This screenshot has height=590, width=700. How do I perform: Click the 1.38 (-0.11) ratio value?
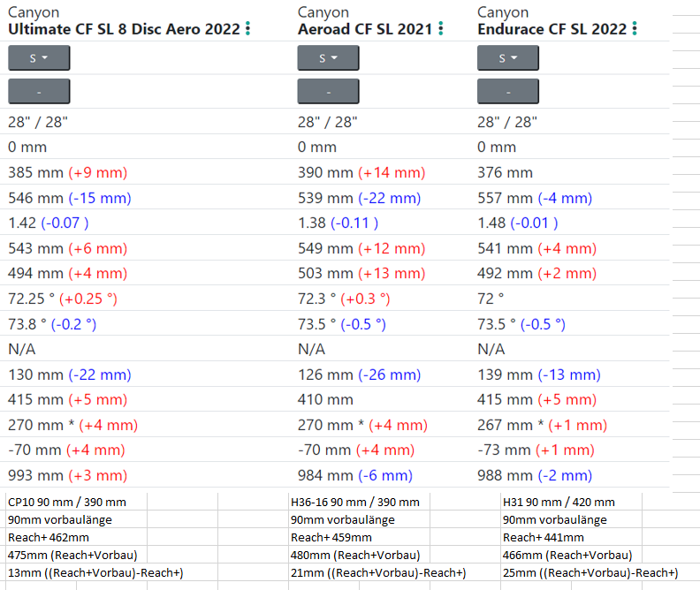338,223
